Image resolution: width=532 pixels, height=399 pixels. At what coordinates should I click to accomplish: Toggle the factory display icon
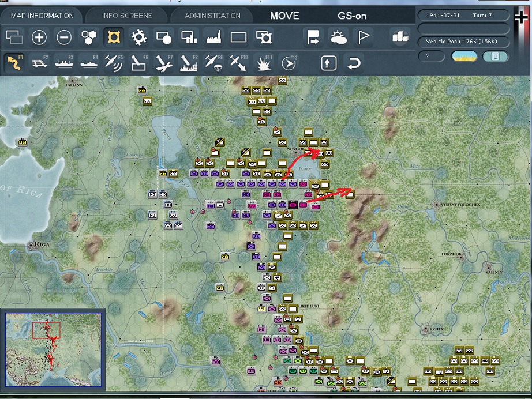pos(213,37)
